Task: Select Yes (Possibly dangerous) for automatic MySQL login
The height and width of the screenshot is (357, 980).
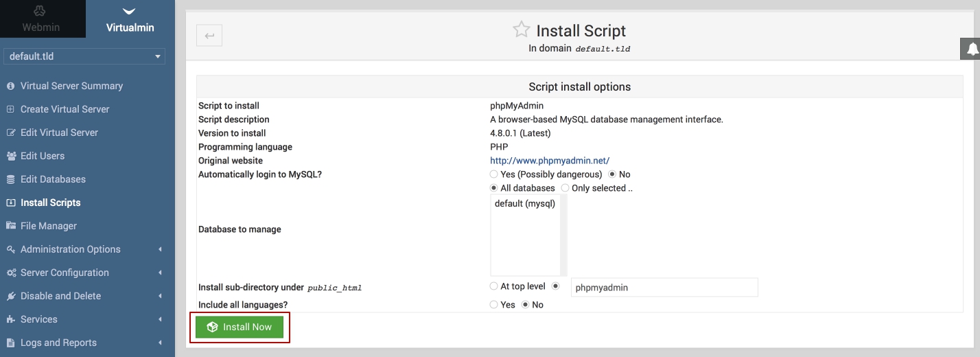Action: 494,174
